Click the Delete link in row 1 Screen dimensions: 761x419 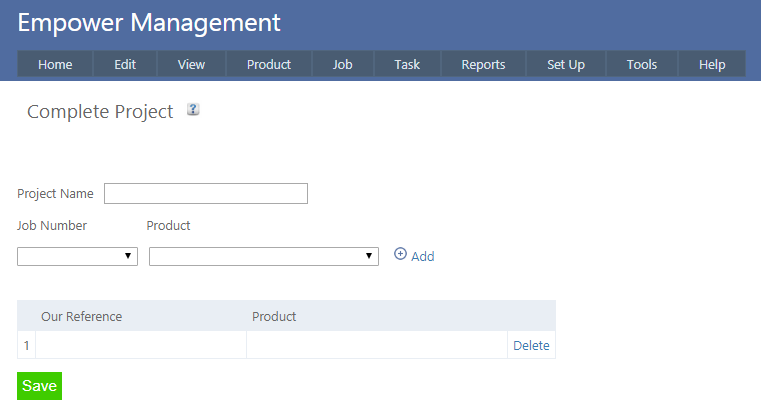531,346
